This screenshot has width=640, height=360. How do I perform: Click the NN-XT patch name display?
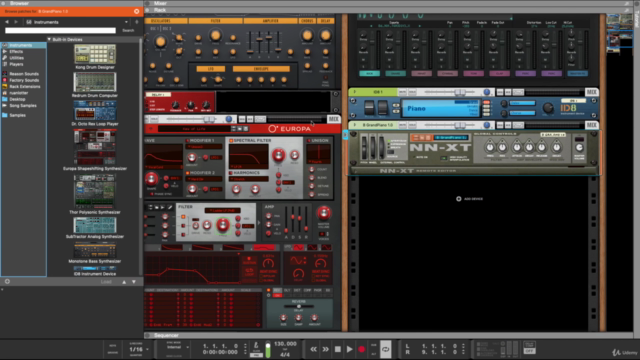tap(451, 138)
